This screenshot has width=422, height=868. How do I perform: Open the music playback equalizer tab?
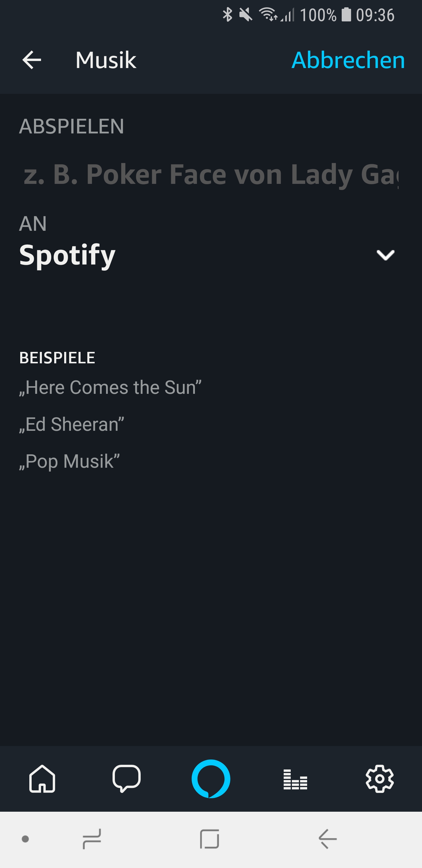coord(295,779)
